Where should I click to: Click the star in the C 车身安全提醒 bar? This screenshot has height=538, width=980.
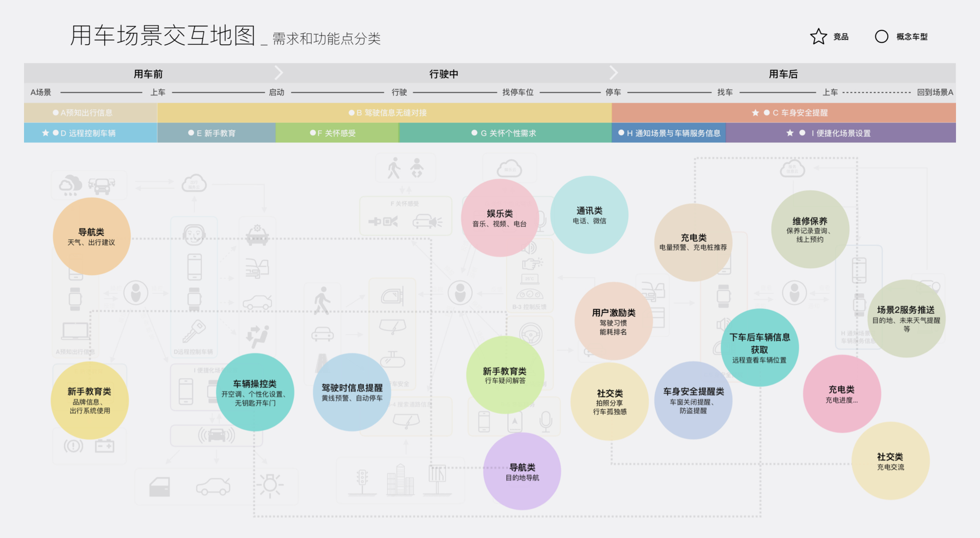point(755,112)
